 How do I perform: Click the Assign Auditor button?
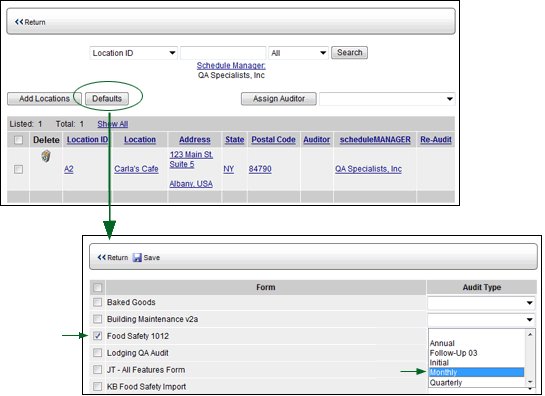[279, 99]
